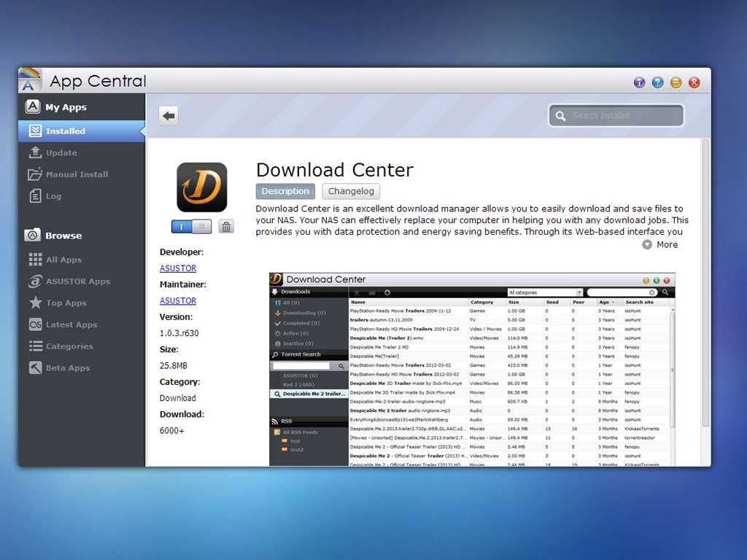Close the App Central window
The height and width of the screenshot is (560, 747).
tap(694, 82)
